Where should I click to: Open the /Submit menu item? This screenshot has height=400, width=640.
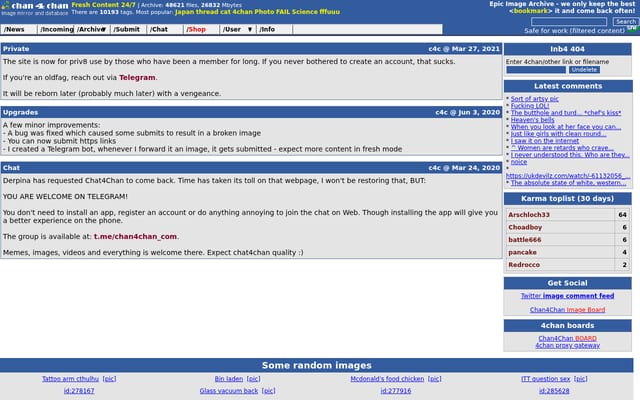pos(127,29)
